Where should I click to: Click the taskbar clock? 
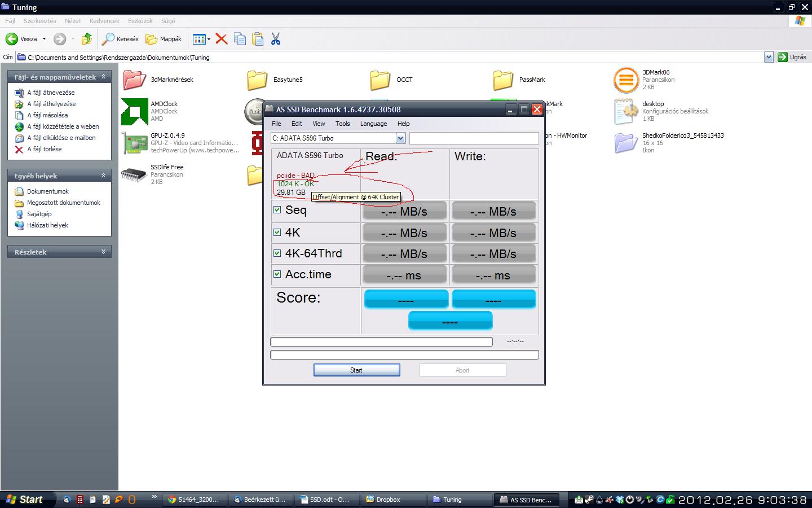(743, 500)
